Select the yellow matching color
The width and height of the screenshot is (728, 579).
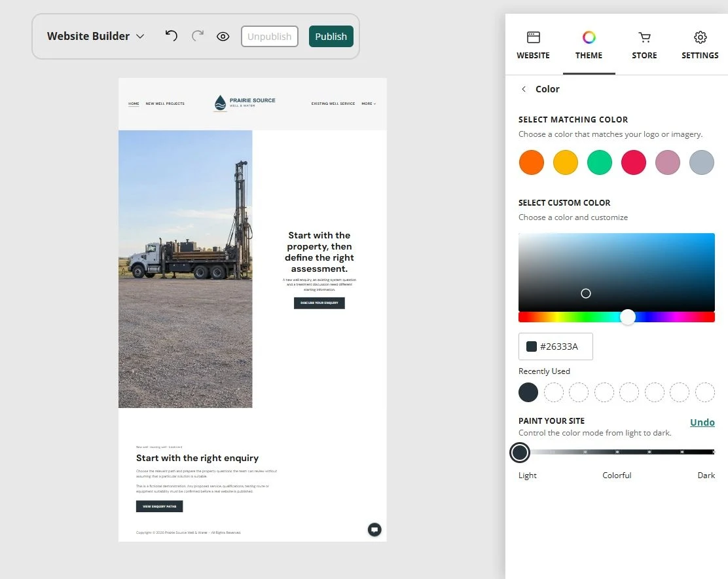(566, 162)
